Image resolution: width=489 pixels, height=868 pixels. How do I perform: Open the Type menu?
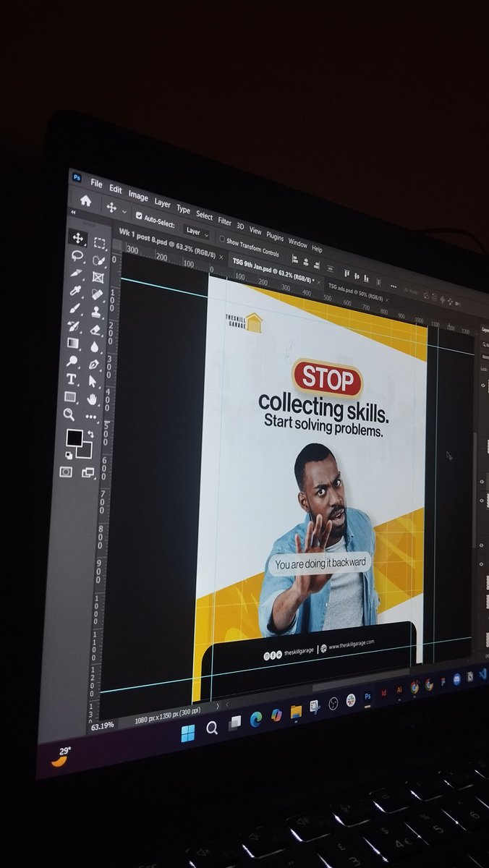click(x=183, y=210)
